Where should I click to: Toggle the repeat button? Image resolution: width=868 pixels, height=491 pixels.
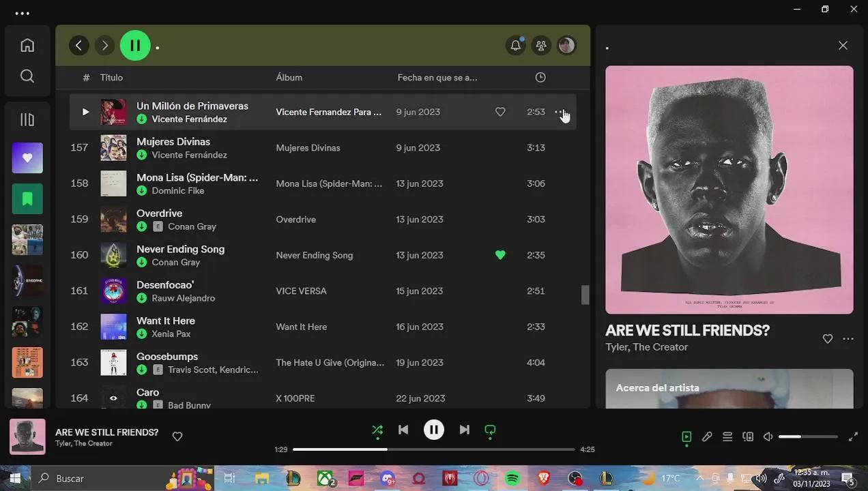[490, 430]
